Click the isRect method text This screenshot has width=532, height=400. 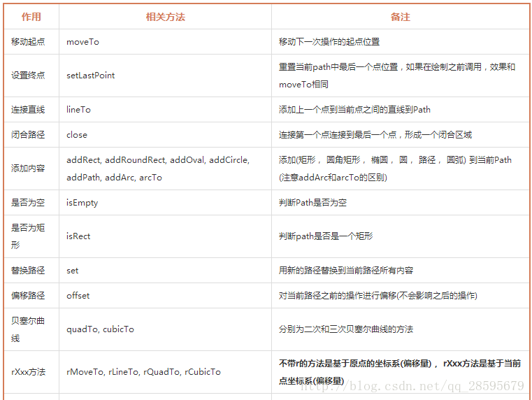click(78, 236)
